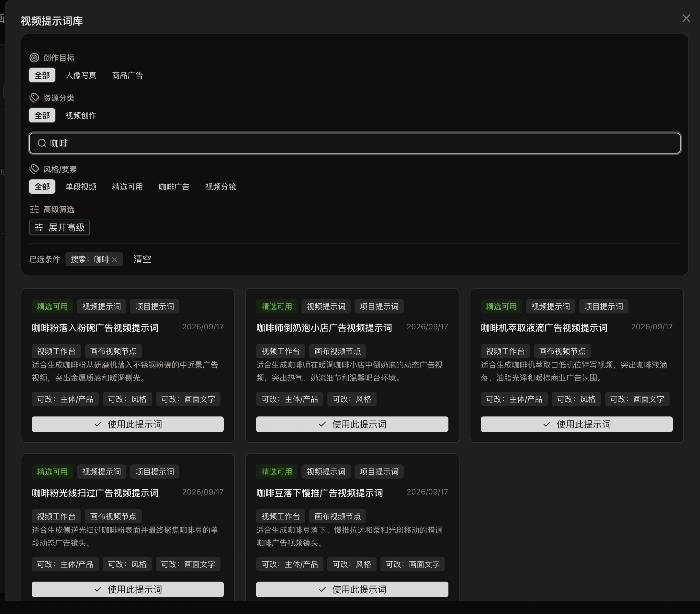Filter by 视频创作 category

click(x=81, y=115)
